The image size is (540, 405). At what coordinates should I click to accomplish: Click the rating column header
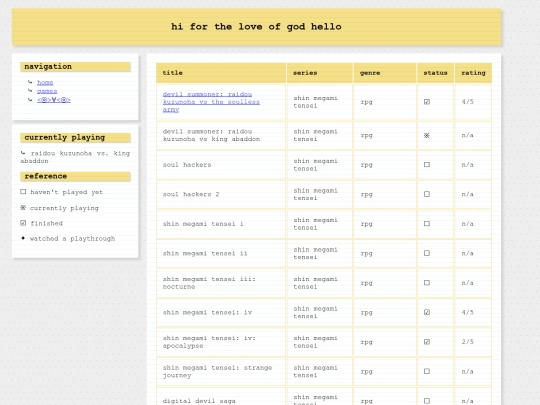point(473,73)
